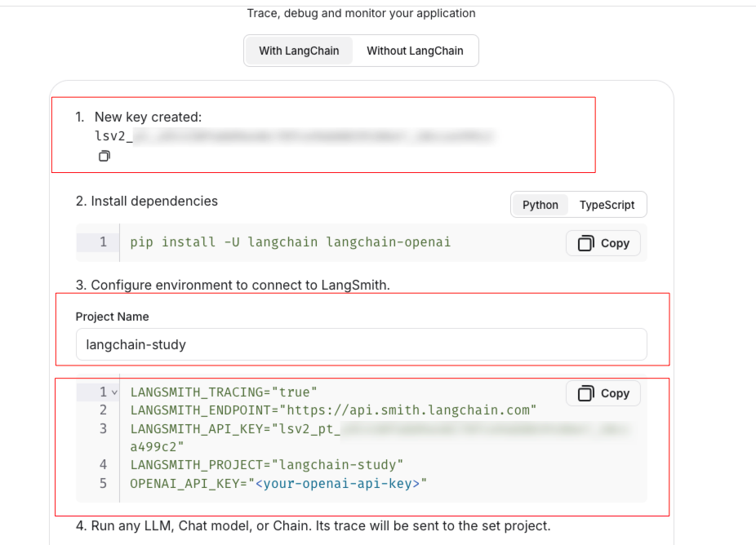Click the LANGSMITH_TRACING line of code
This screenshot has width=756, height=545.
pos(223,392)
